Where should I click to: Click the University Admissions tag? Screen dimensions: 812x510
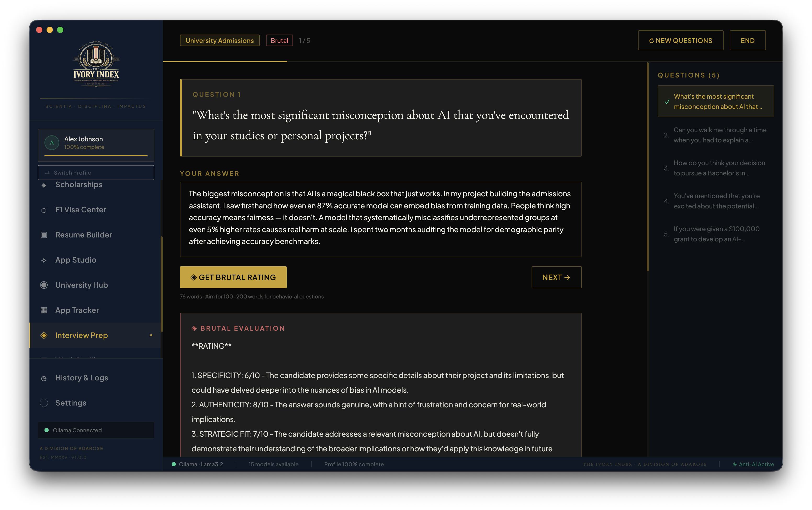coord(220,41)
